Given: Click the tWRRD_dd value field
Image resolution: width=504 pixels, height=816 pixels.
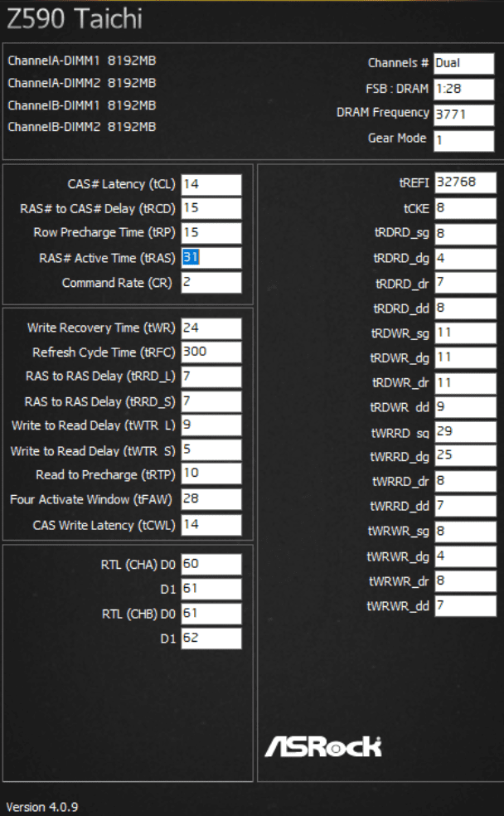Looking at the screenshot, I should tap(466, 506).
